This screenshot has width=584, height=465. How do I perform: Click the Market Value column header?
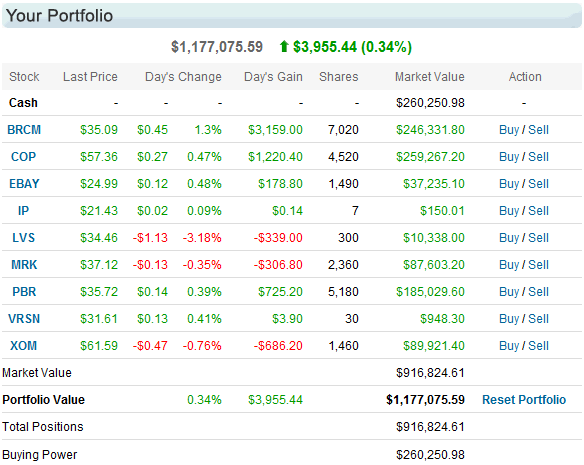pyautogui.click(x=430, y=77)
